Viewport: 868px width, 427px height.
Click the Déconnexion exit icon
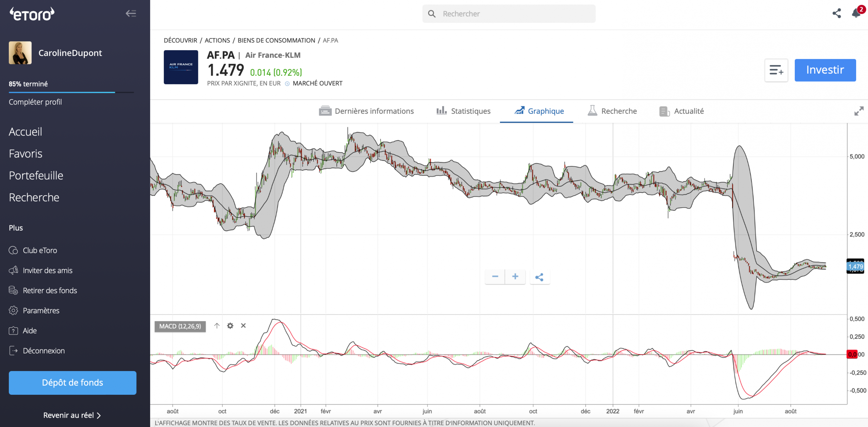point(13,351)
